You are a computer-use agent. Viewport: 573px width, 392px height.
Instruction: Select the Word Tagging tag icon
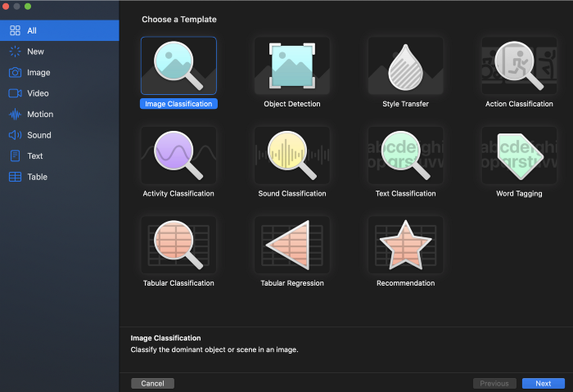[x=519, y=155]
